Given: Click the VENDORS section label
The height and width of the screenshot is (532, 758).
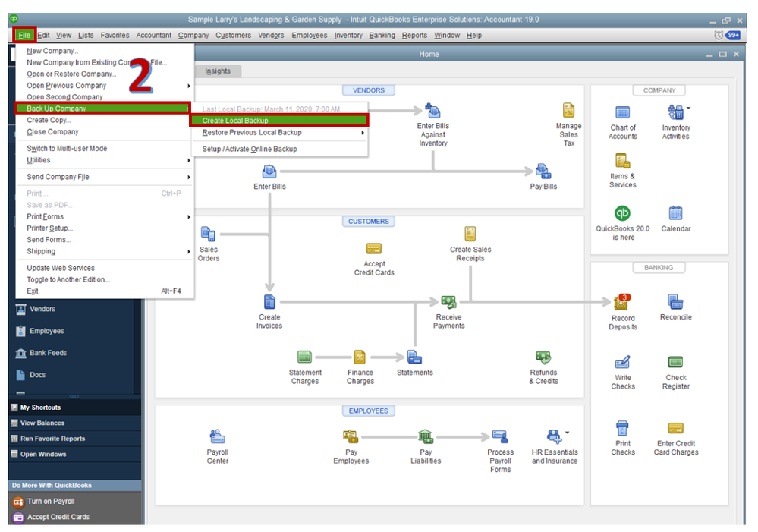Looking at the screenshot, I should 368,90.
